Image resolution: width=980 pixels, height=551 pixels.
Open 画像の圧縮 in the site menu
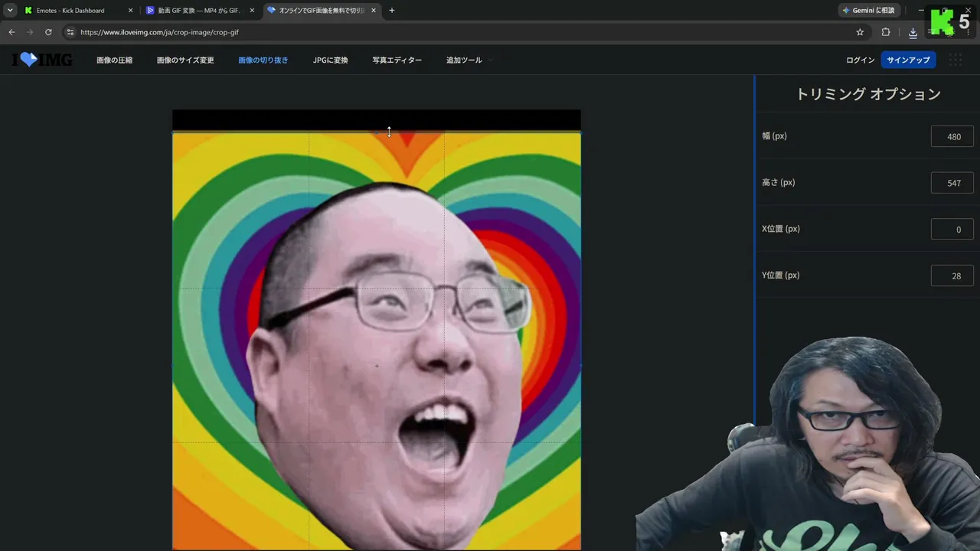coord(114,60)
